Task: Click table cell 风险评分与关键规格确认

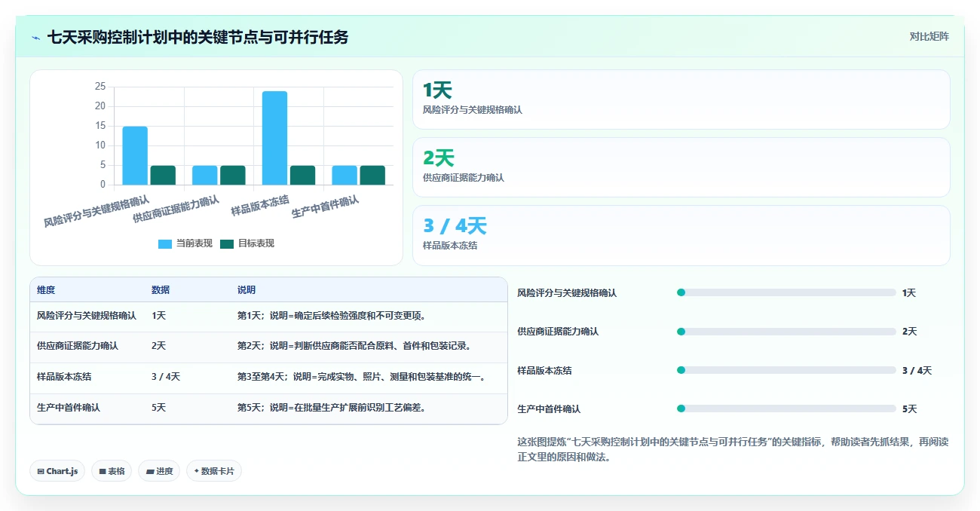Action: tap(87, 316)
